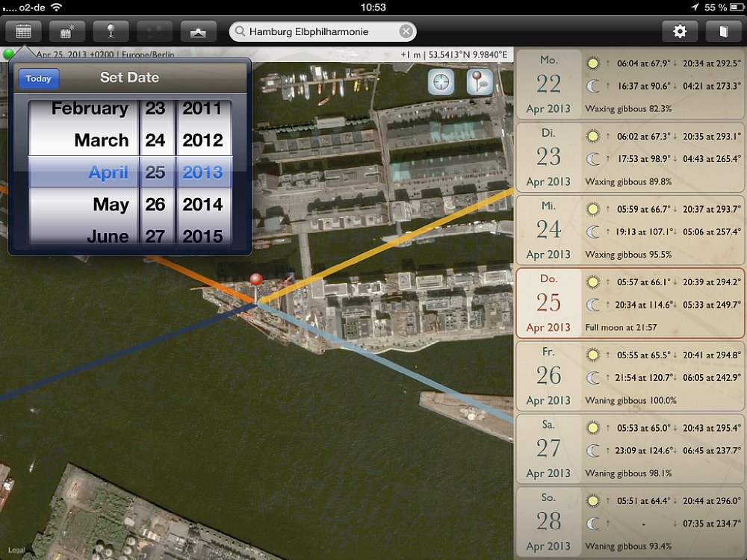Tap the horizon details toolbar icon
747x560 pixels.
point(199,31)
